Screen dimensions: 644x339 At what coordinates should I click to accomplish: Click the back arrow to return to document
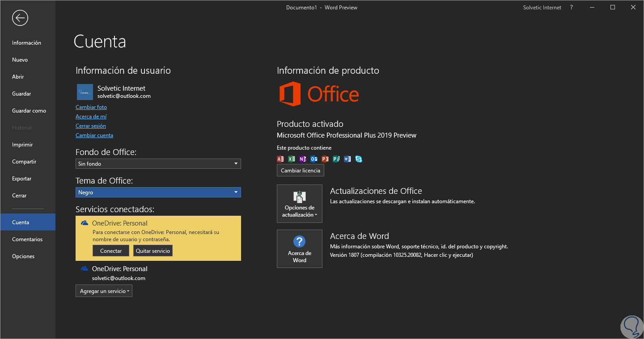pos(20,18)
